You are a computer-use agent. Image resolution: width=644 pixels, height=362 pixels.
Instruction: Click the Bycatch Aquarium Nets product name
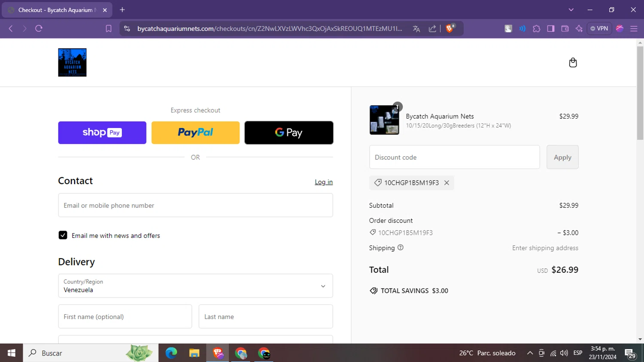coord(440,116)
